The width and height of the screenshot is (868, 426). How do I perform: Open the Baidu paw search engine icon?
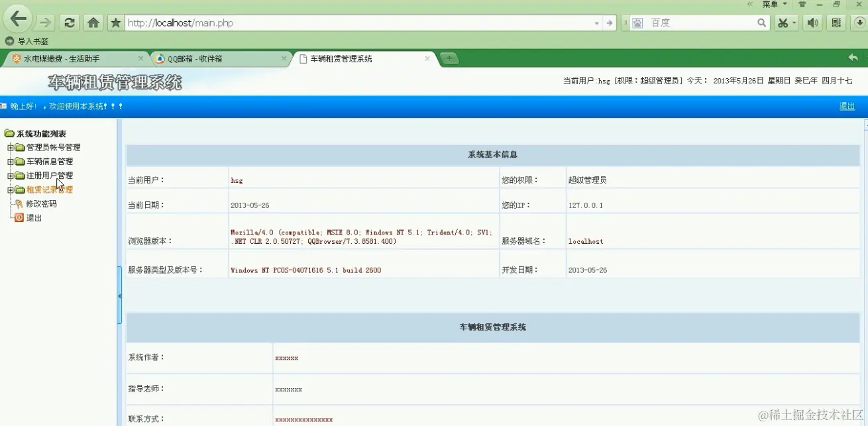coord(637,23)
